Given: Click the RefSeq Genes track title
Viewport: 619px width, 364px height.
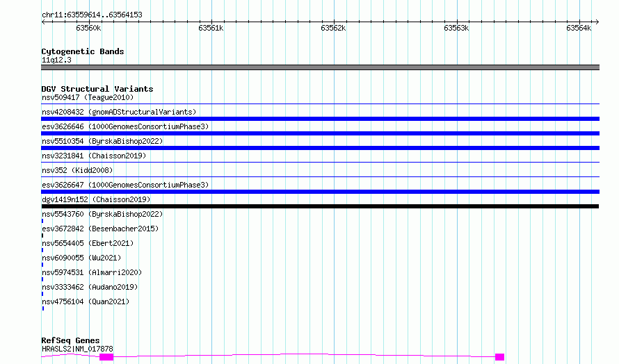Looking at the screenshot, I should (x=70, y=340).
